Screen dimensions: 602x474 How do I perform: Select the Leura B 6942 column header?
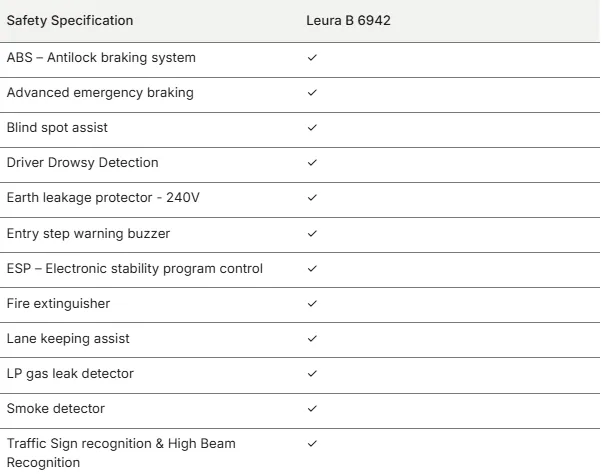[348, 20]
